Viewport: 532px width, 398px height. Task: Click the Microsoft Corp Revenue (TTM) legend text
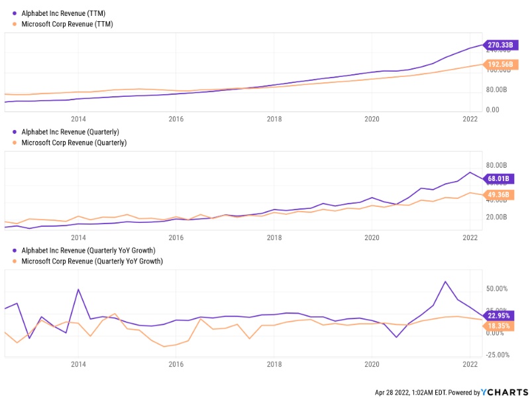pyautogui.click(x=67, y=25)
